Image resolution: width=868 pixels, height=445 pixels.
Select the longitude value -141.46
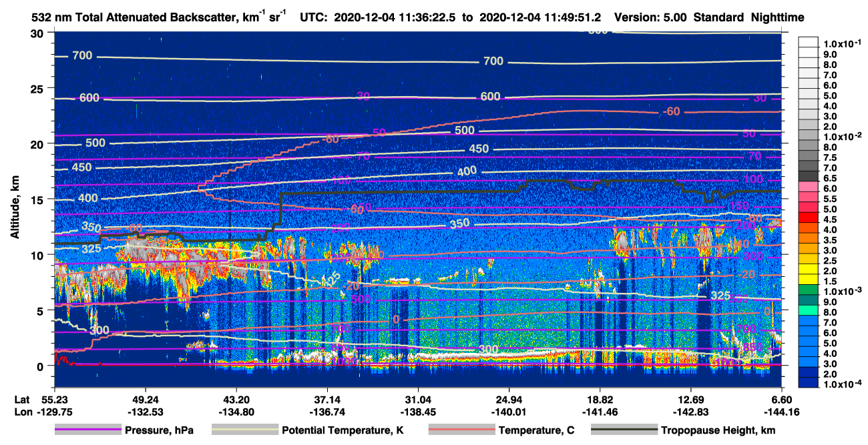(x=600, y=412)
